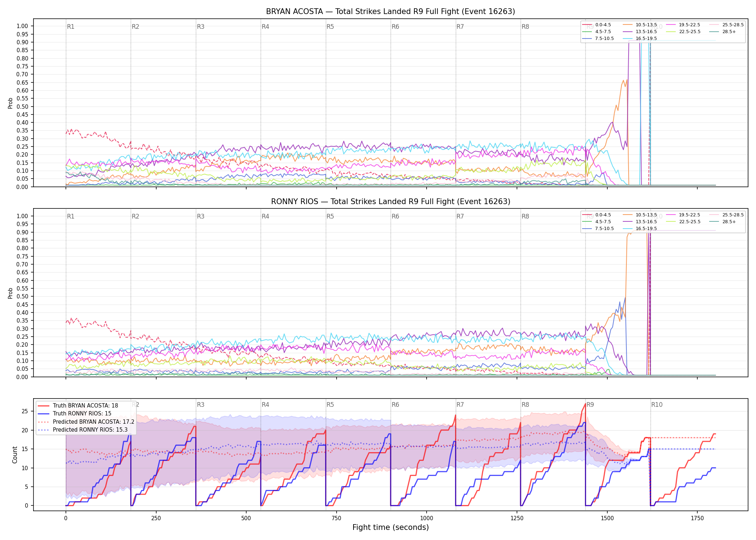
Task: Click 'Prob' axis label on BRYAN ACOSTA chart
Action: (x=10, y=103)
